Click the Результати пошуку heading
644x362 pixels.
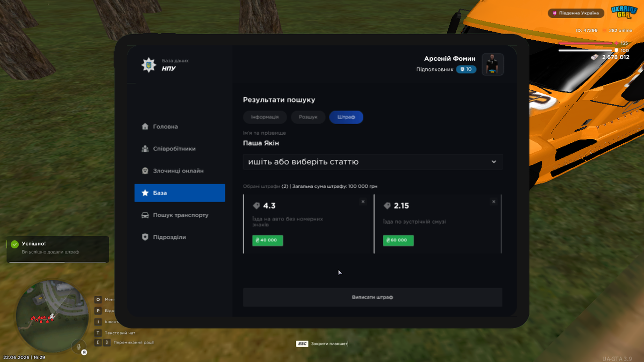pos(279,100)
